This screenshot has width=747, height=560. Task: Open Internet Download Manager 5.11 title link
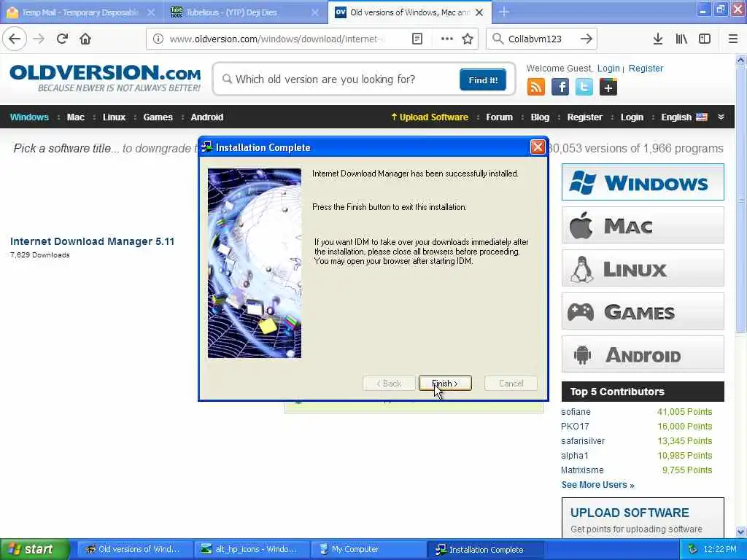(x=93, y=241)
